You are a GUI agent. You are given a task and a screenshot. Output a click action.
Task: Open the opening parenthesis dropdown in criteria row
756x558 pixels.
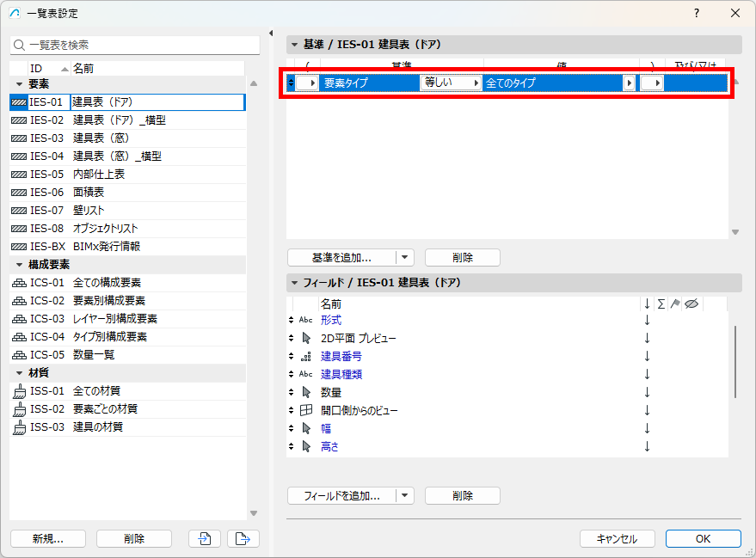307,83
